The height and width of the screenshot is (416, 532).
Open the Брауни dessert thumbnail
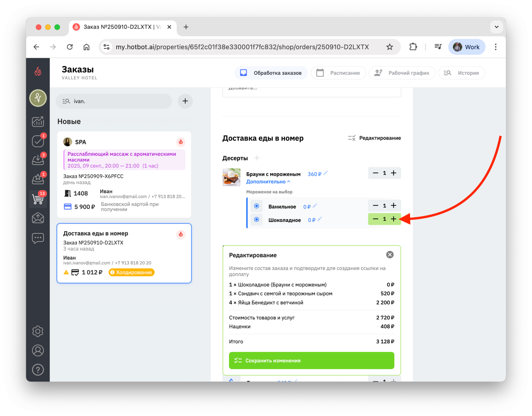tap(231, 177)
